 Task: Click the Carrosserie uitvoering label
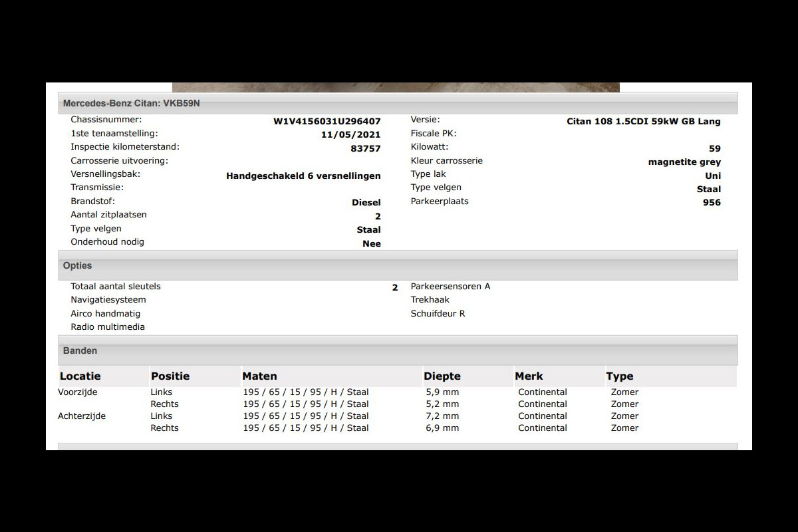click(x=120, y=161)
